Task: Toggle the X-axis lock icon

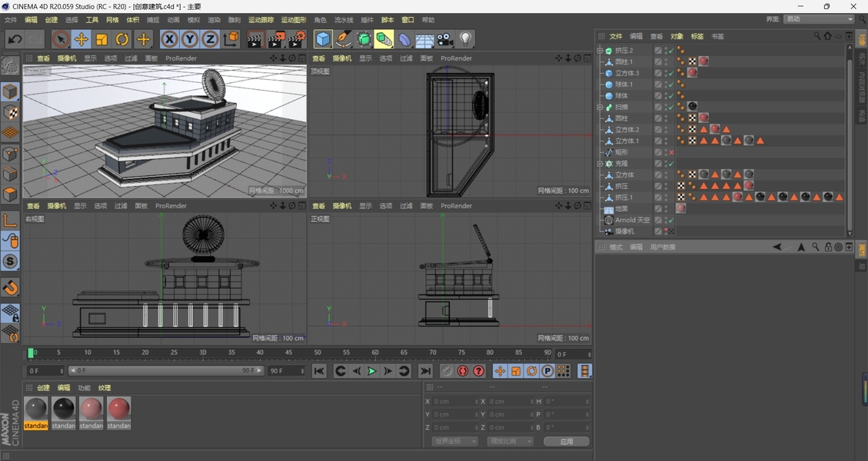Action: 169,39
